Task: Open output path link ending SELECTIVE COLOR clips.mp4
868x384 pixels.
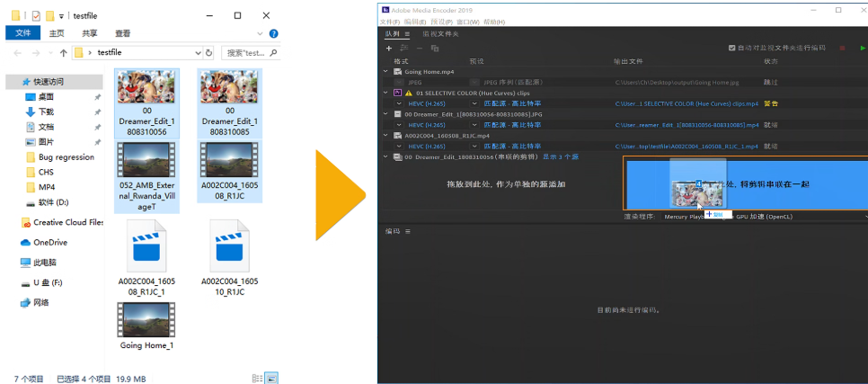Action: pos(687,103)
